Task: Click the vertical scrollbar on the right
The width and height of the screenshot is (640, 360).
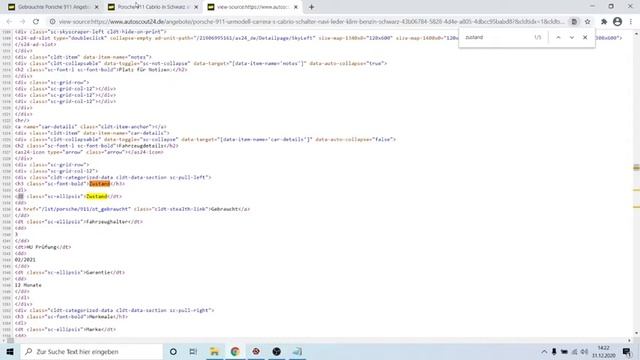Action: 636,184
